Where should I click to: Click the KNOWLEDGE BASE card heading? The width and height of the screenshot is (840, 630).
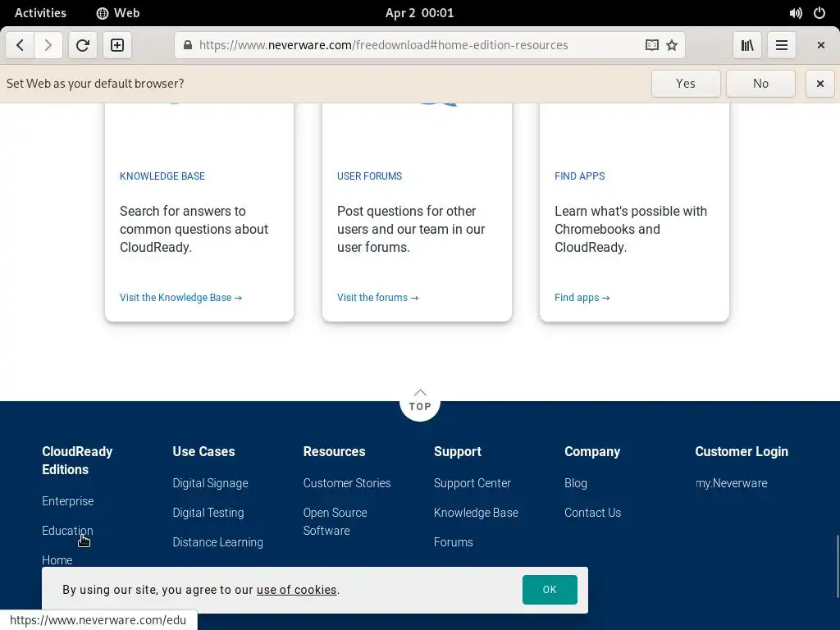coord(162,176)
